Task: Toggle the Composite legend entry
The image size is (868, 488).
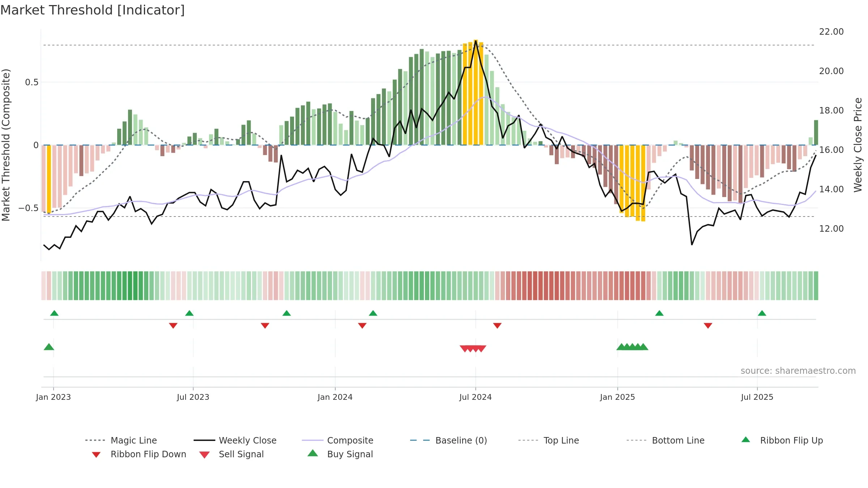Action: [x=337, y=440]
